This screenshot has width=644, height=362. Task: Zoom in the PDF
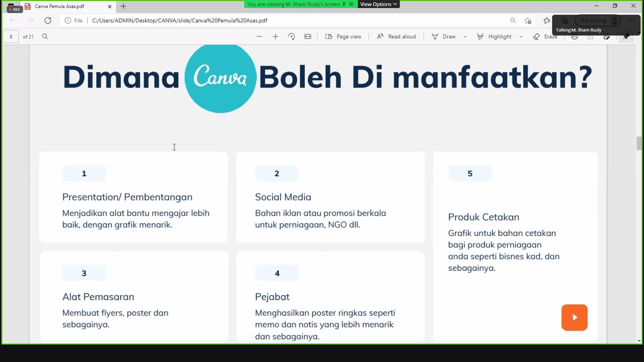275,37
